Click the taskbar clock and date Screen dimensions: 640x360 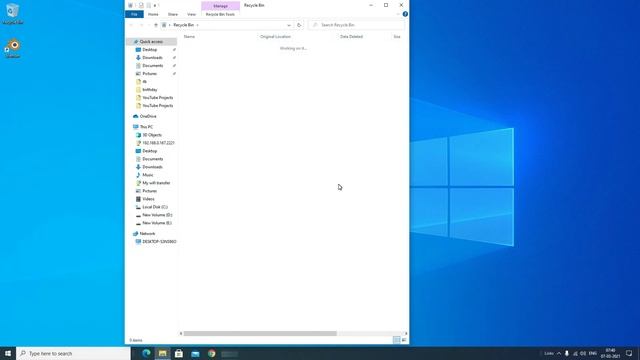click(x=610, y=353)
